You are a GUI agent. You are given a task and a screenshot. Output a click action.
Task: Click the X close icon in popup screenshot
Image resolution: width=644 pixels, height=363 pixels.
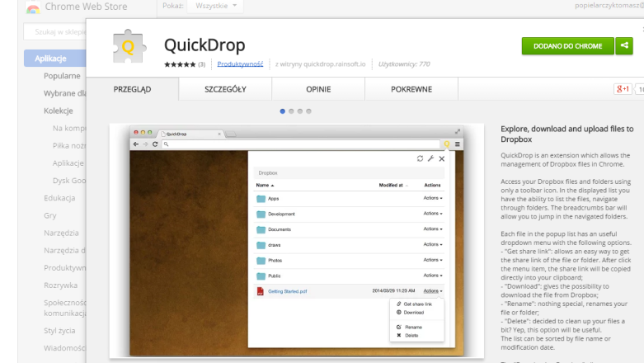[442, 158]
